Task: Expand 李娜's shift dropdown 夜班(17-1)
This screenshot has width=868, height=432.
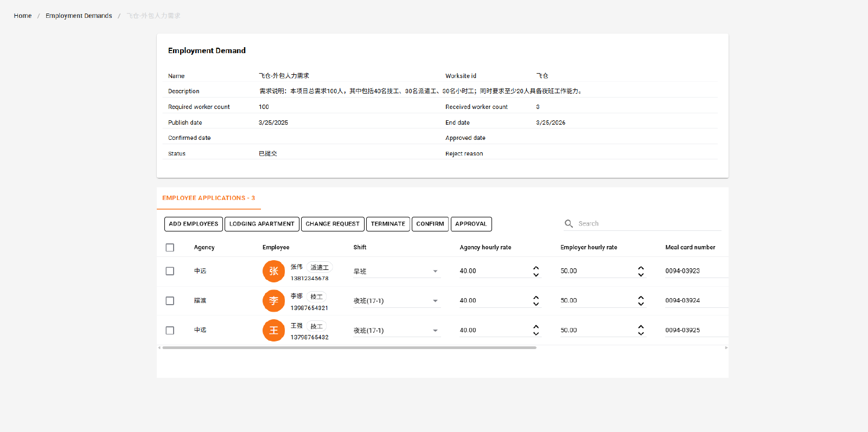Action: pos(435,301)
